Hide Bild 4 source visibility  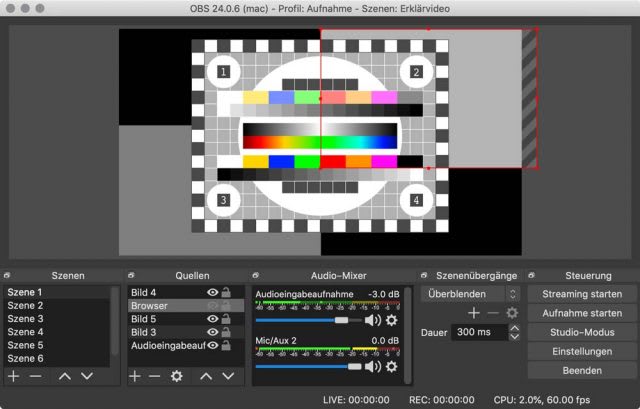click(x=213, y=292)
